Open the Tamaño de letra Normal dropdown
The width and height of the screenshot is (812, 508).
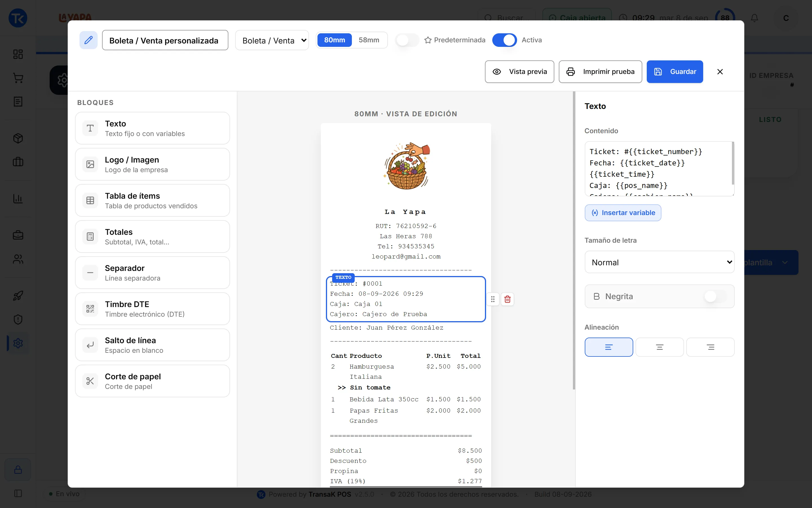tap(659, 262)
